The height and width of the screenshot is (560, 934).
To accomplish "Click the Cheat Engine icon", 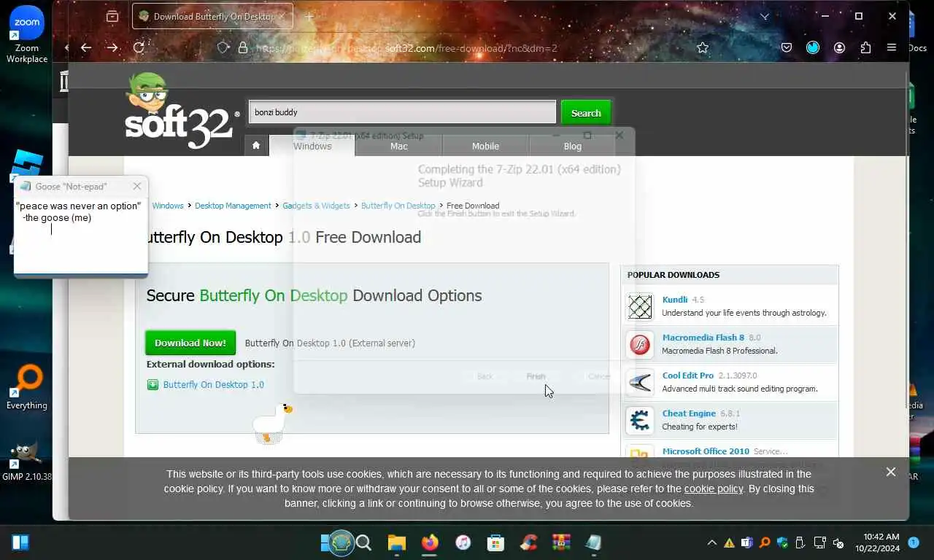I will (x=640, y=420).
